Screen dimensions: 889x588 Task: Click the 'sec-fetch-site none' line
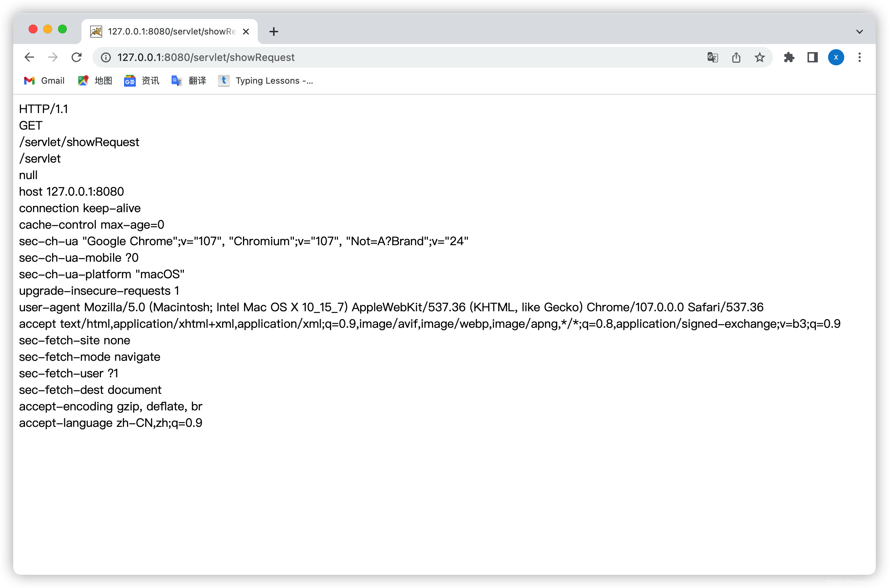click(x=75, y=340)
